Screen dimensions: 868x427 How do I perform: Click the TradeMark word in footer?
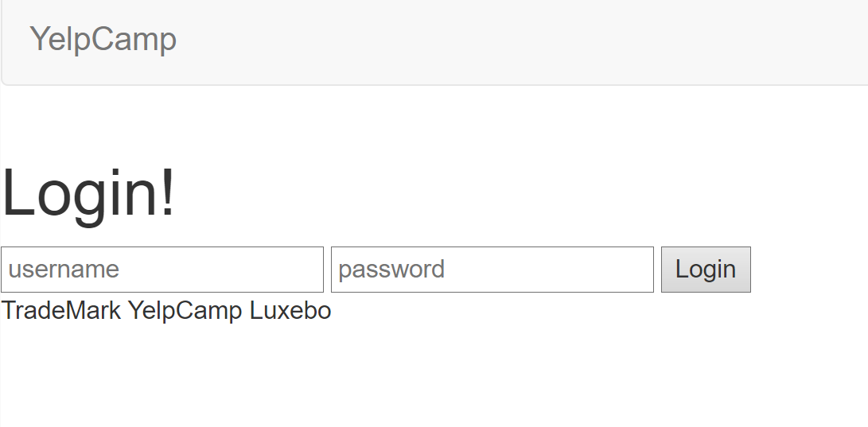[x=61, y=310]
